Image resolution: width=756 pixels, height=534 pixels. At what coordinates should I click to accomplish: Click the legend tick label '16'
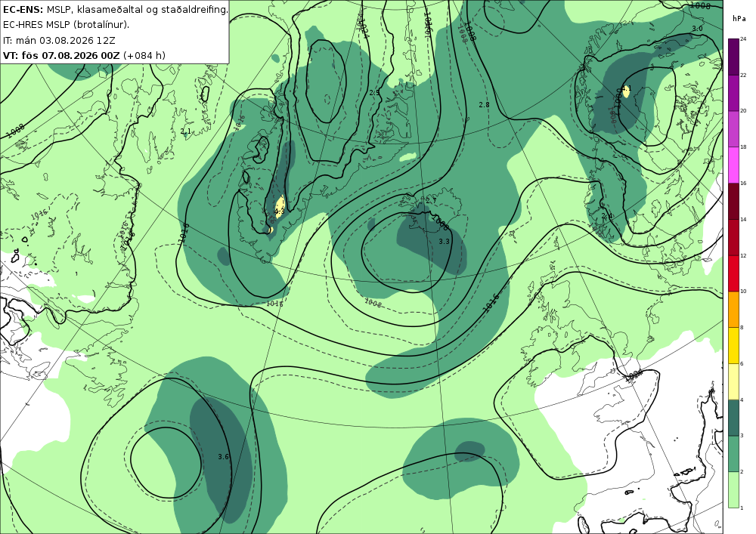[743, 184]
